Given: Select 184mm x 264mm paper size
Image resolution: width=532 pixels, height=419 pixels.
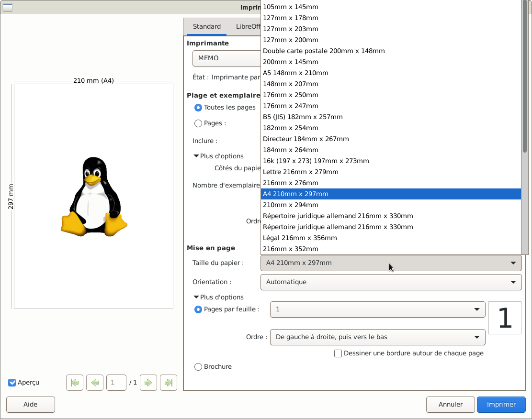Looking at the screenshot, I should pyautogui.click(x=391, y=150).
